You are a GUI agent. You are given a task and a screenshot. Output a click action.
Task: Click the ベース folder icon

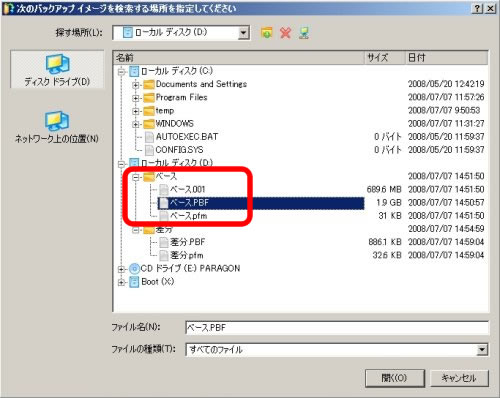(149, 177)
